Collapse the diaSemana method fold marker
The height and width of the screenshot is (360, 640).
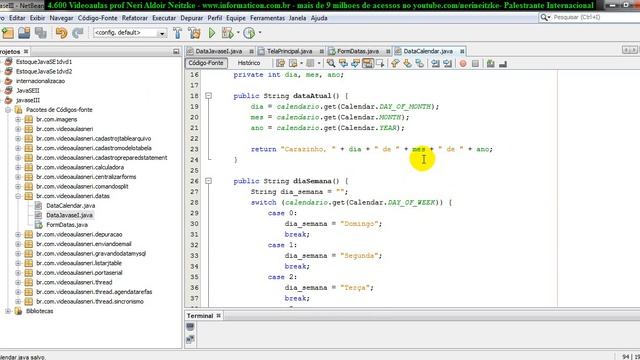(208, 181)
